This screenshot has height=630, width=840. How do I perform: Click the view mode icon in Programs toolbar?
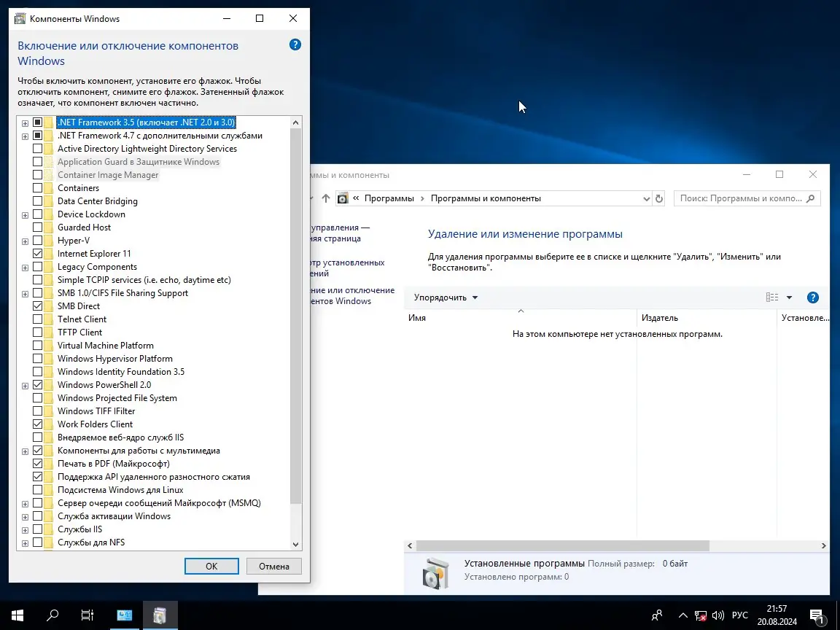click(x=772, y=297)
